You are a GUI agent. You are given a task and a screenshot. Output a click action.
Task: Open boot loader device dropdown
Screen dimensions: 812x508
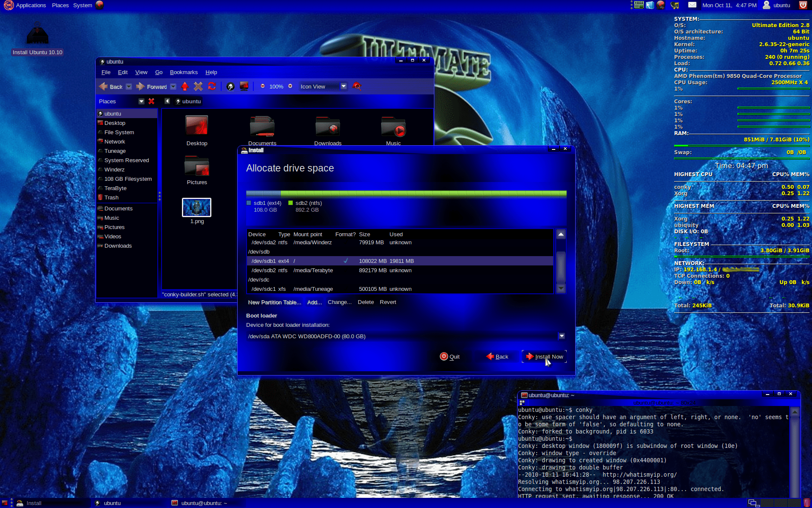click(x=562, y=336)
